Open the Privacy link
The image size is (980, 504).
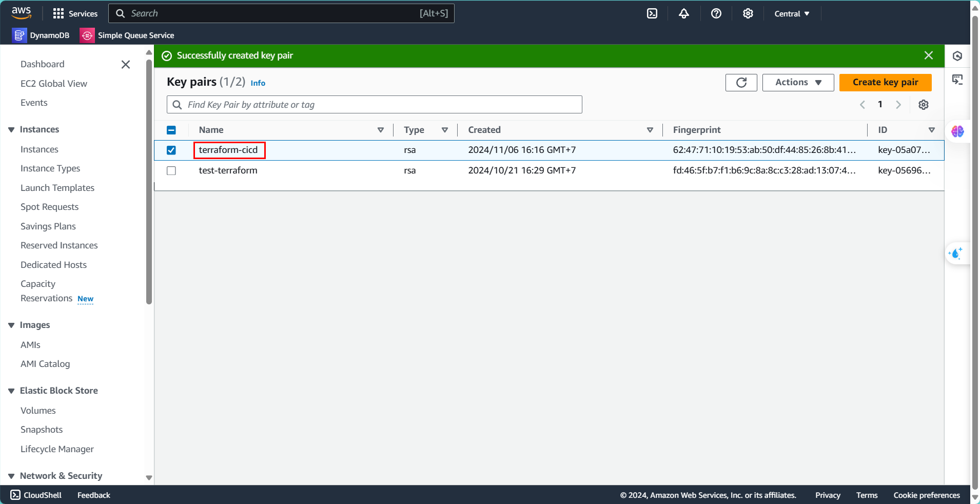[x=828, y=495]
